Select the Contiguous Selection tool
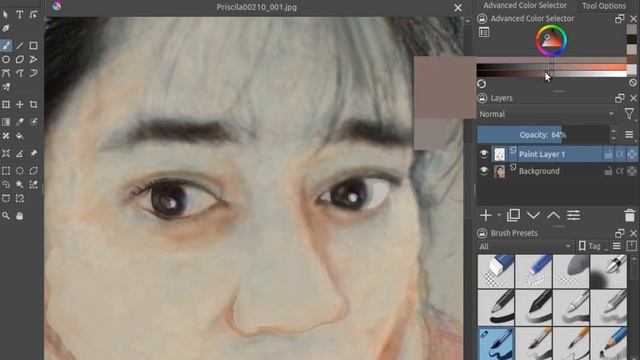This screenshot has height=360, width=640. pyautogui.click(x=20, y=184)
